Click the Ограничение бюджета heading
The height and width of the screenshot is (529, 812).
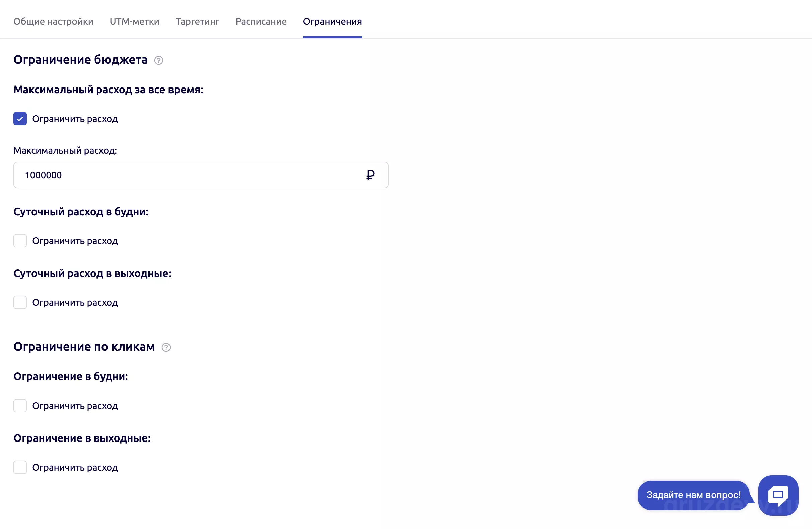(80, 60)
